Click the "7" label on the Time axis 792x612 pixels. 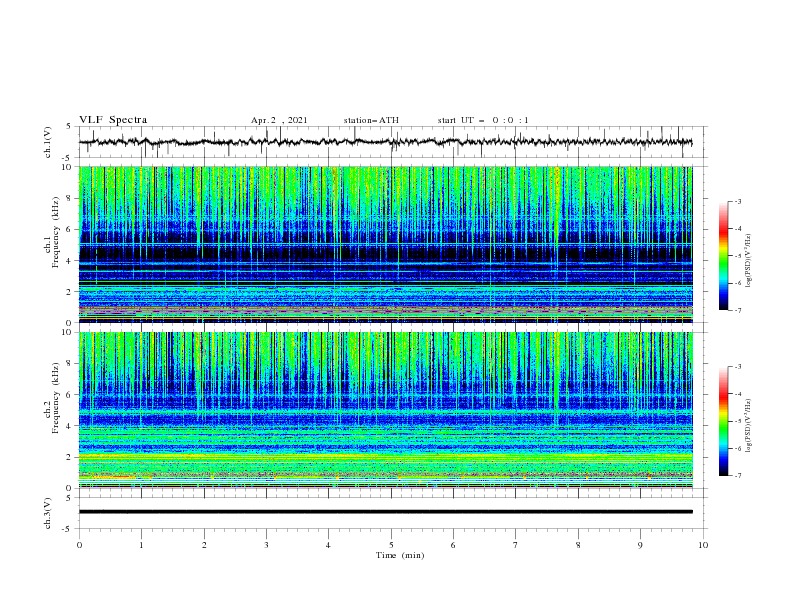pyautogui.click(x=516, y=545)
